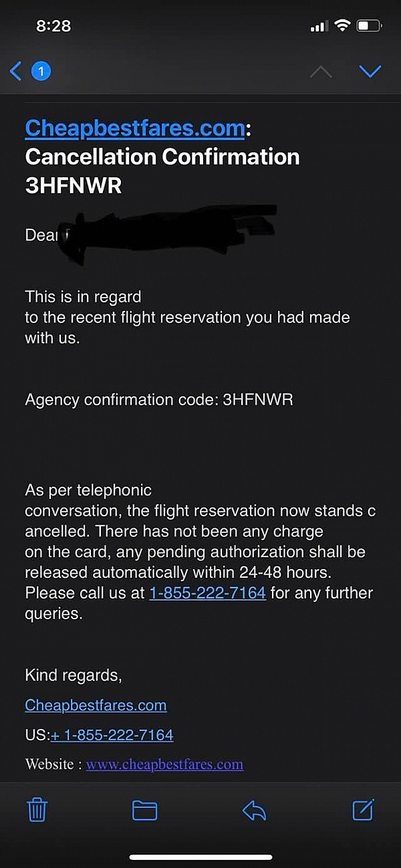401x868 pixels.
Task: Open Cheapbestfares.com link below Kind regards
Action: tap(96, 705)
